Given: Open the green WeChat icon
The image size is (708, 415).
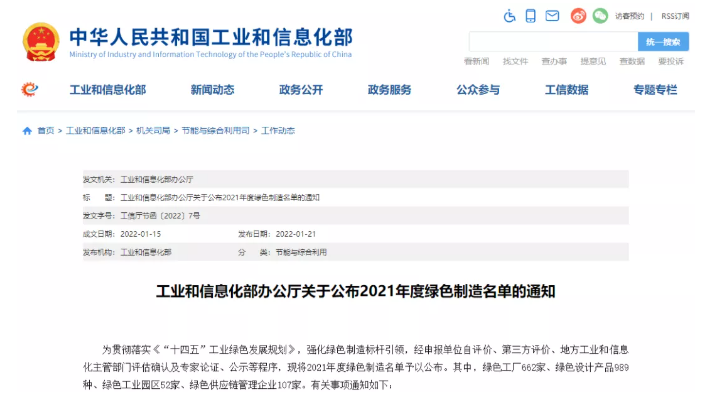Looking at the screenshot, I should click(x=600, y=16).
